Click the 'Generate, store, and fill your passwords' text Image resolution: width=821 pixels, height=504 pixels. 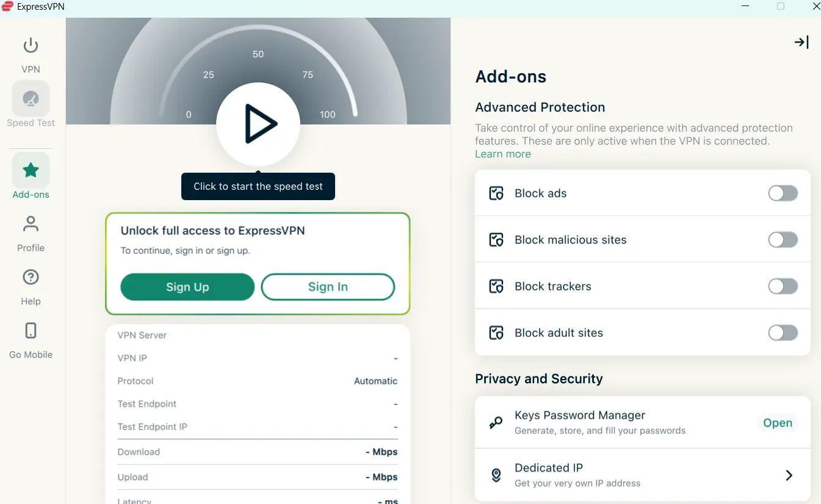click(600, 431)
